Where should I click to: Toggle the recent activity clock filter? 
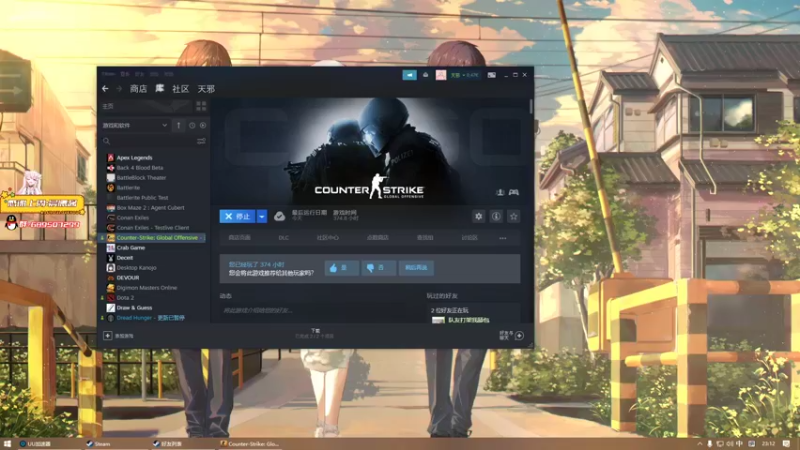(x=192, y=125)
